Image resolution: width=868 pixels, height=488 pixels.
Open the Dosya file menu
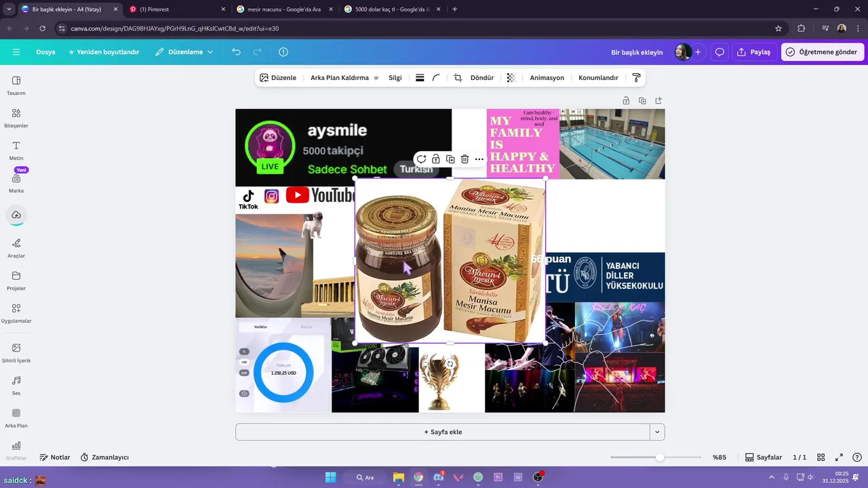pyautogui.click(x=45, y=52)
